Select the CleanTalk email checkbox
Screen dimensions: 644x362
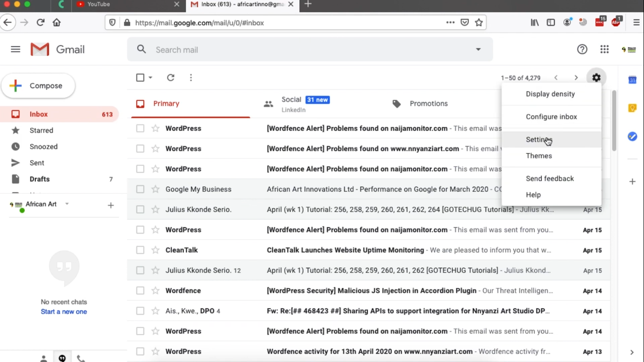[140, 250]
